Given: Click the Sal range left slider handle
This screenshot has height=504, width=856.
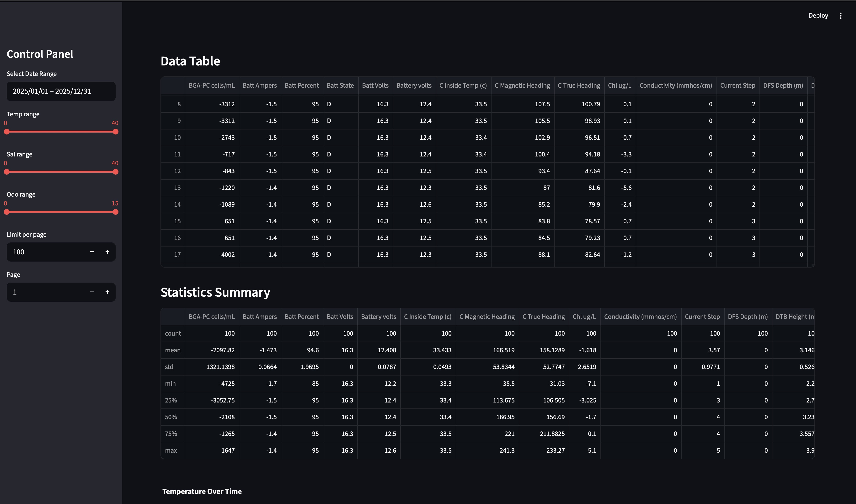Looking at the screenshot, I should click(7, 172).
